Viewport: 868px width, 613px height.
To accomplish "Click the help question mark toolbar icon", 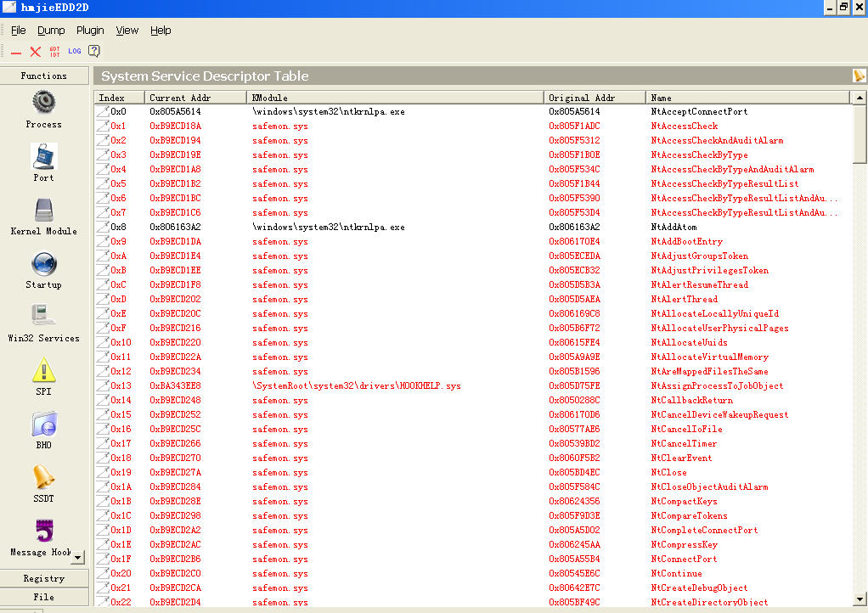I will click(94, 52).
